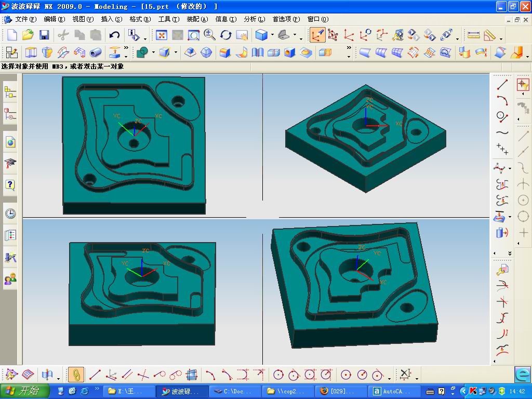Open the 编辑(E) menu
The width and height of the screenshot is (532, 399).
(x=54, y=19)
